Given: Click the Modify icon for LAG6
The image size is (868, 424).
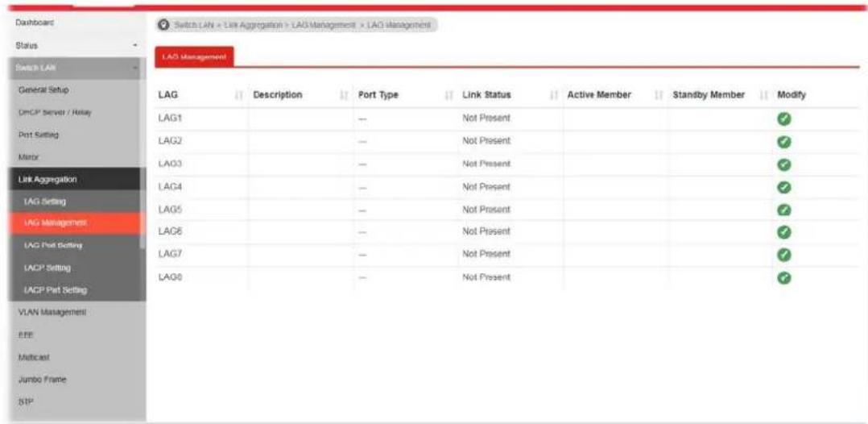Looking at the screenshot, I should pyautogui.click(x=783, y=231).
